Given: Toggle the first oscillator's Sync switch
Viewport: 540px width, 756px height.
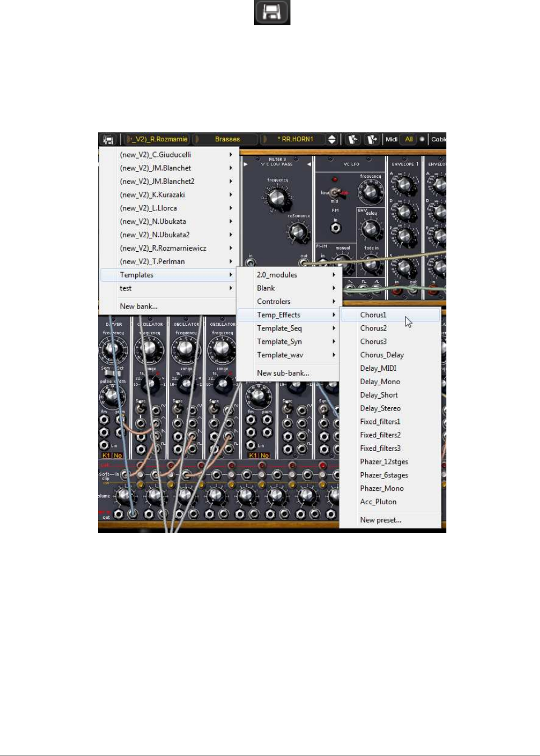Looking at the screenshot, I should click(x=140, y=409).
